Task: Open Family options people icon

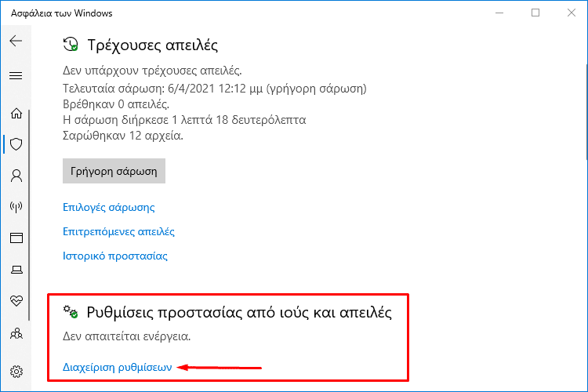Action: (x=16, y=333)
